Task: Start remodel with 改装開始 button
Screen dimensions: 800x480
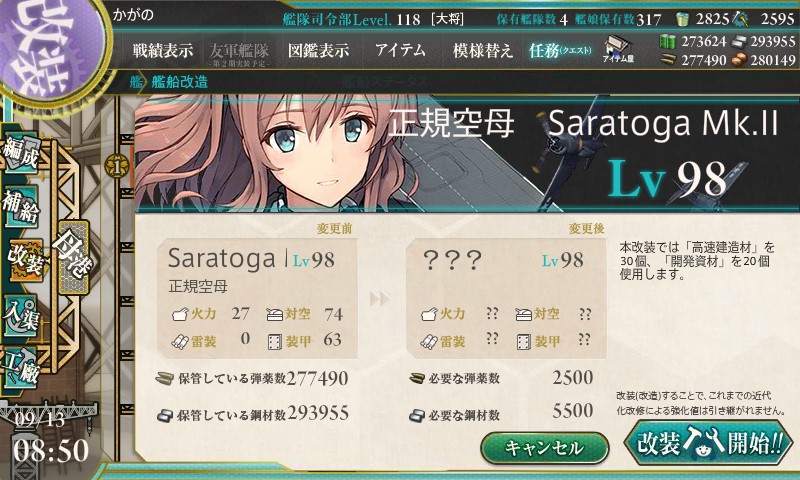Action: point(709,443)
